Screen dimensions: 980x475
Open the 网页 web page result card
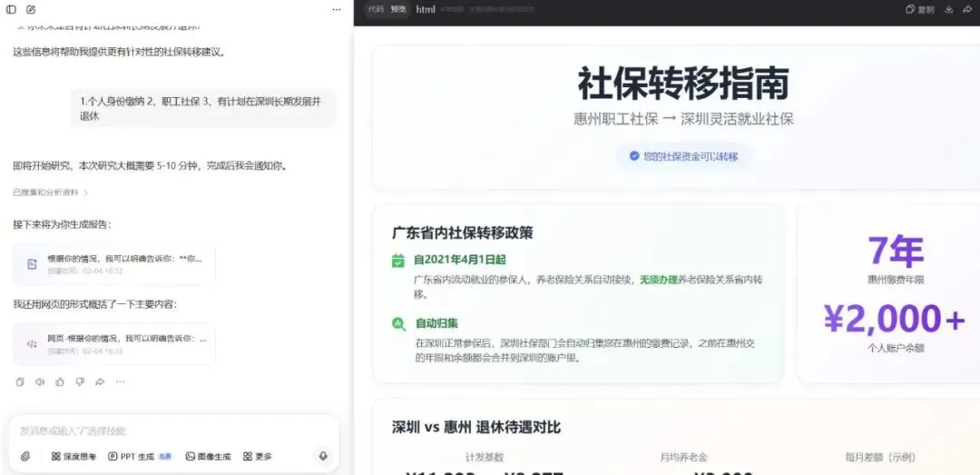[x=114, y=344]
